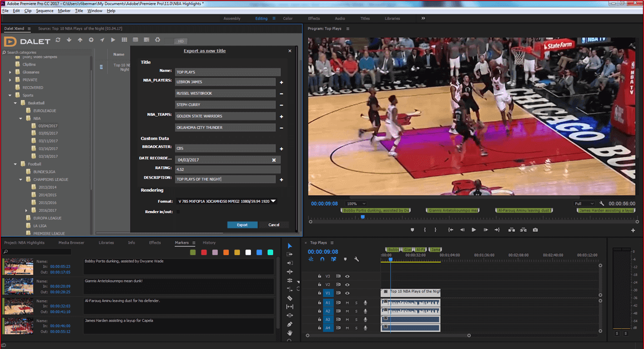Viewport: 644px width, 349px height.
Task: Click the Bobby Portis dunking clip thumbnail
Action: [x=18, y=267]
